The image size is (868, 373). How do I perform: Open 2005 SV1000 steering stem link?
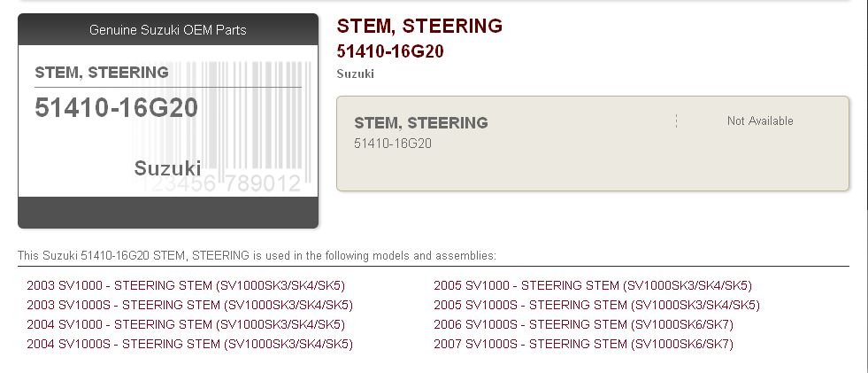pyautogui.click(x=593, y=285)
